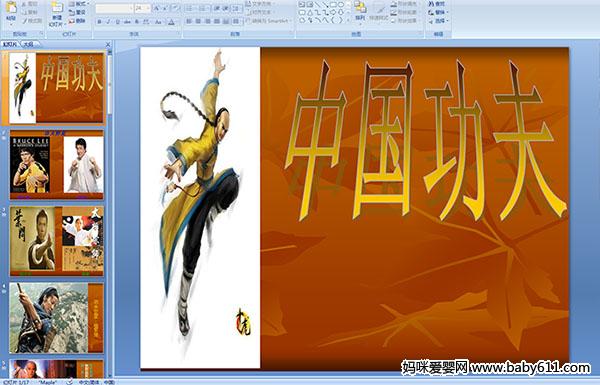Toggle Underline formatting button

117,22
